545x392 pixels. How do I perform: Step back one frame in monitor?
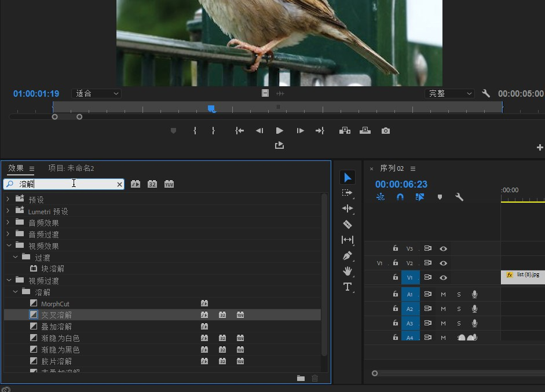click(x=259, y=131)
